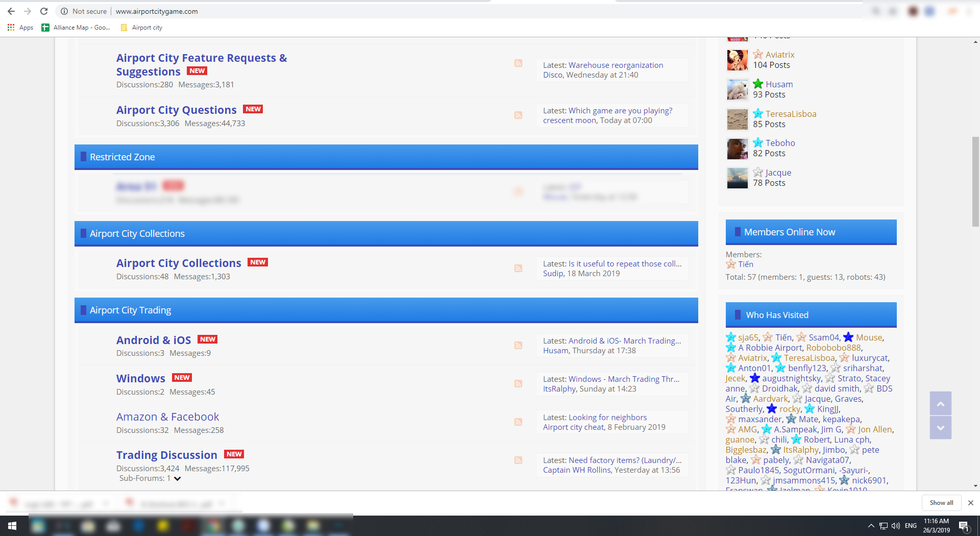Screen dimensions: 980x536
Task: Show hidden system tray icons
Action: [871, 526]
